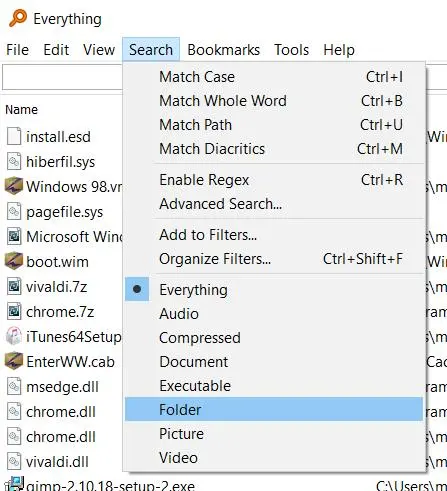Click the hiberfil.sys file icon
Screen dimensions: 447x491
pyautogui.click(x=14, y=161)
